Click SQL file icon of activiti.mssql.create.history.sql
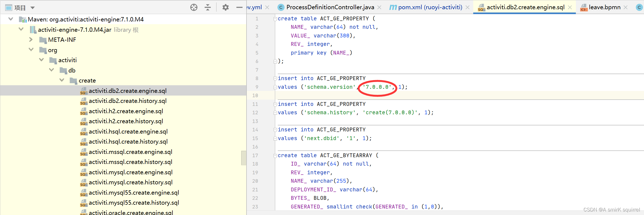 (84, 162)
